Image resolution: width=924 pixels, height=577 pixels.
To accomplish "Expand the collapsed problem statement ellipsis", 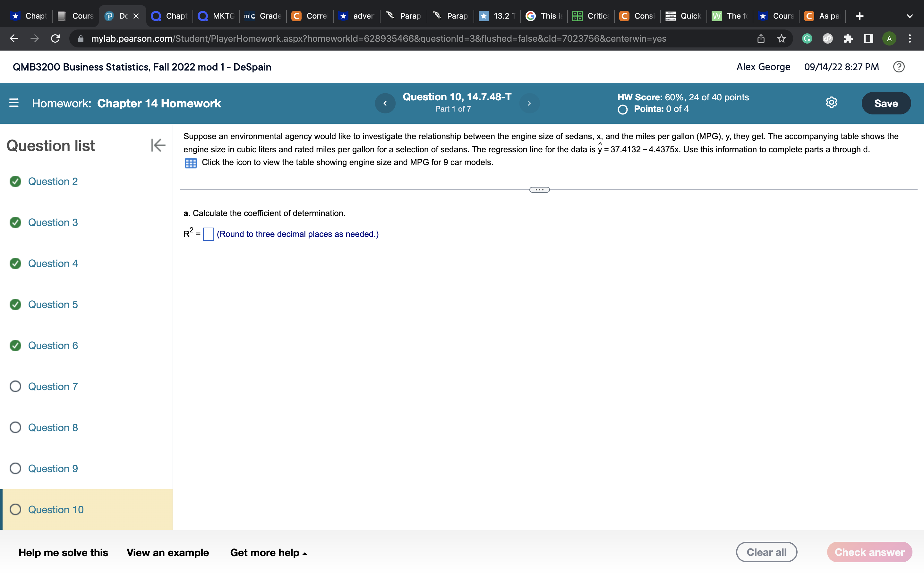I will [539, 190].
